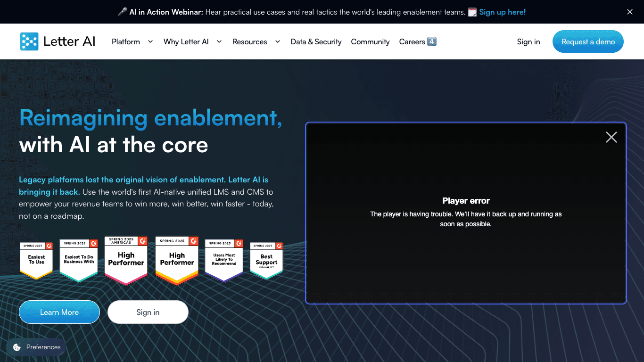Close the webinar announcement banner
This screenshot has width=644, height=362.
pyautogui.click(x=630, y=12)
